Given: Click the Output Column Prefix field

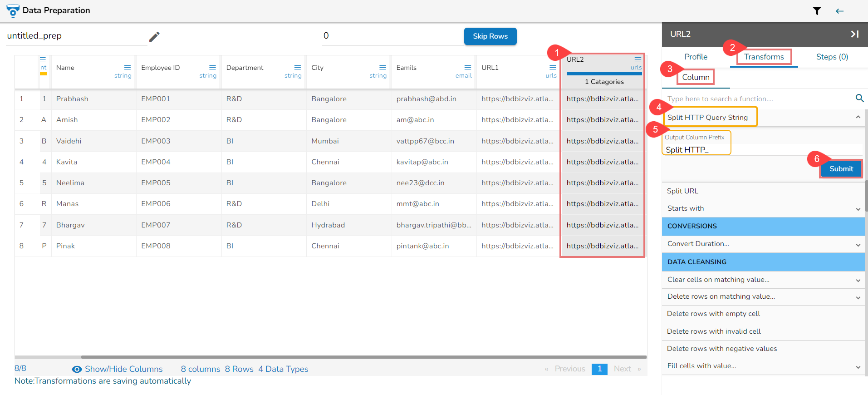Looking at the screenshot, I should 762,150.
